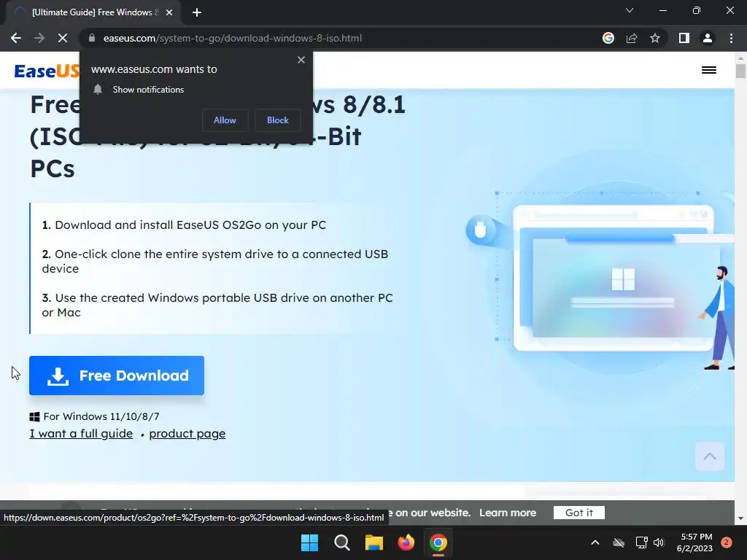Image resolution: width=747 pixels, height=560 pixels.
Task: Click the Free Download button
Action: coord(117,376)
